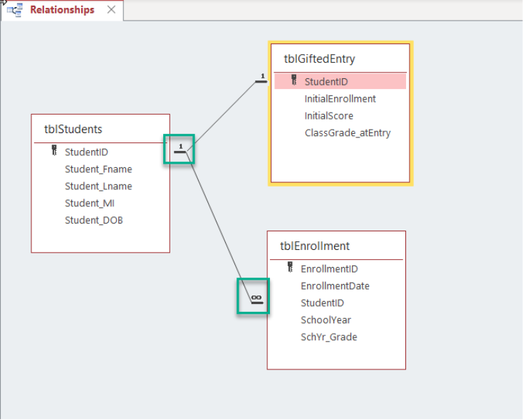Select StudentID field in tblEnrollment

coord(322,303)
